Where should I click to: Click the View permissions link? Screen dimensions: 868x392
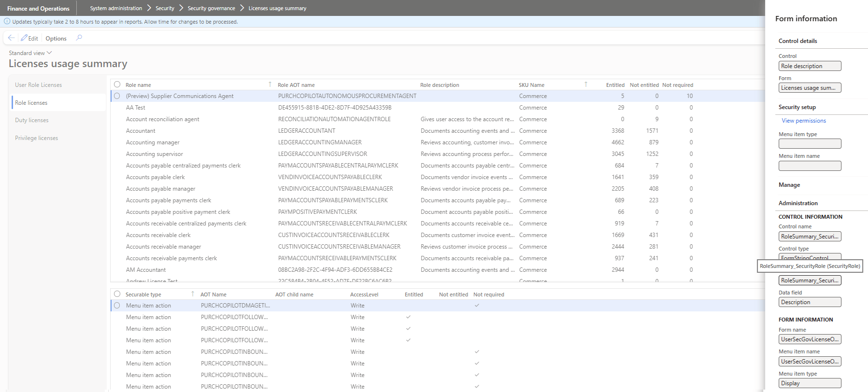[804, 121]
